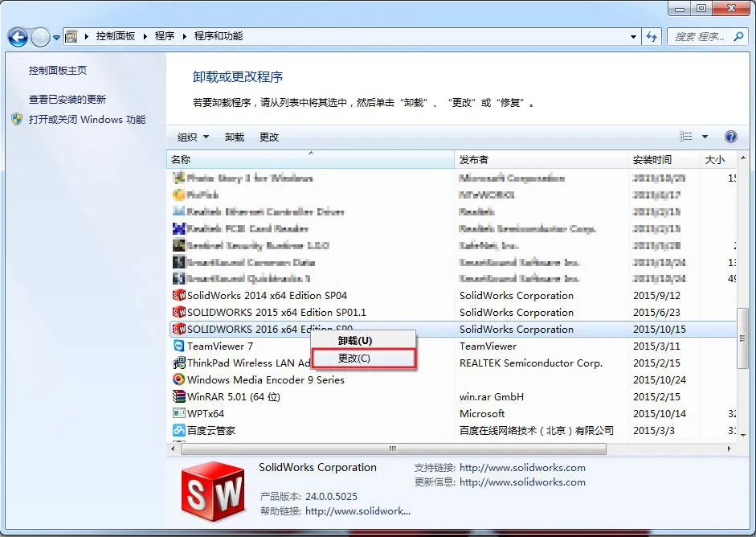Click the vertical scrollbar down arrow
756x537 pixels.
pyautogui.click(x=742, y=435)
